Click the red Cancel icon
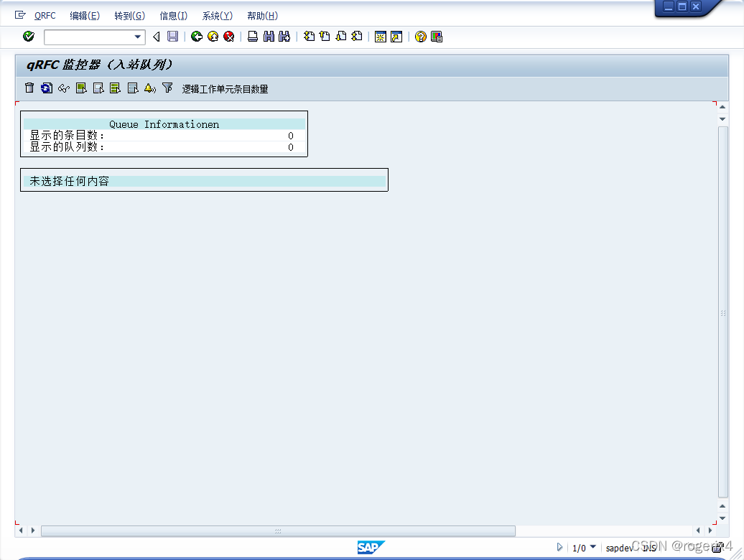744x560 pixels. click(x=228, y=37)
